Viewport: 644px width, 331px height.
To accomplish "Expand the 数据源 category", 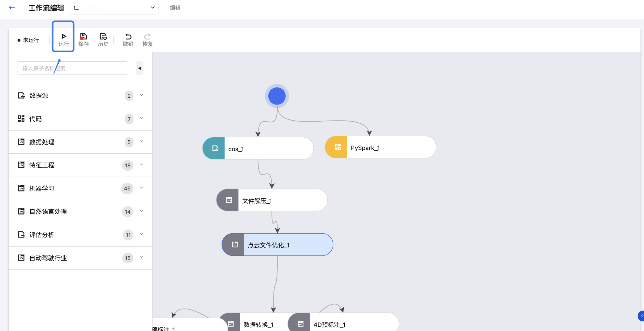I will tap(141, 95).
